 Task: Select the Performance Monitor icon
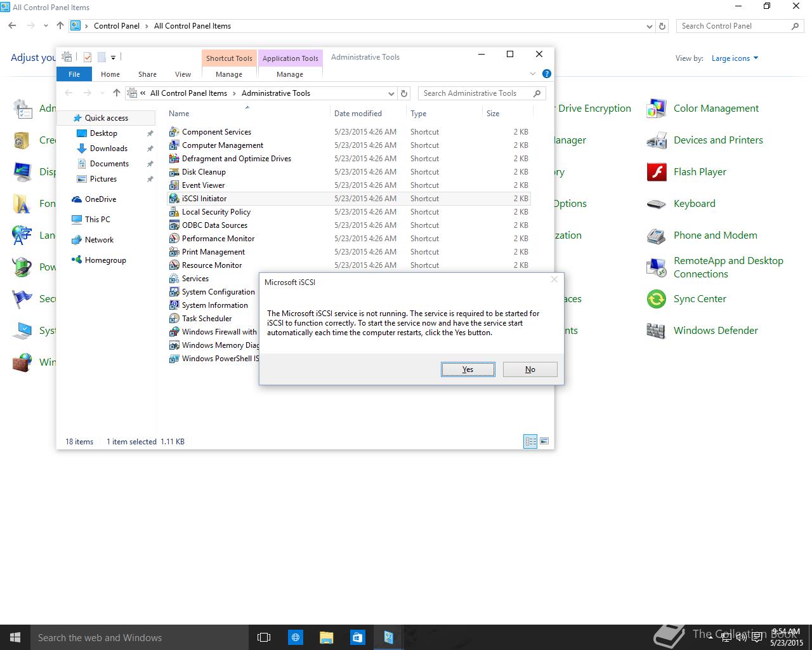click(174, 239)
